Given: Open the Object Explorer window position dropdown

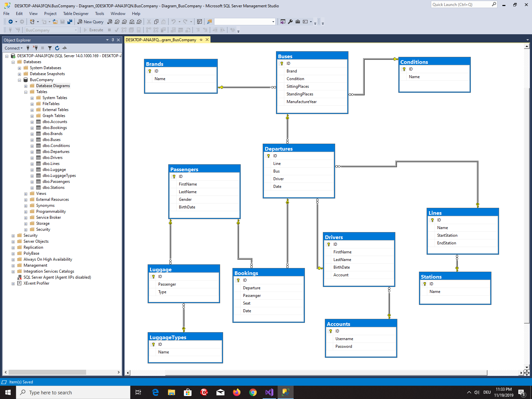Looking at the screenshot, I should [107, 40].
